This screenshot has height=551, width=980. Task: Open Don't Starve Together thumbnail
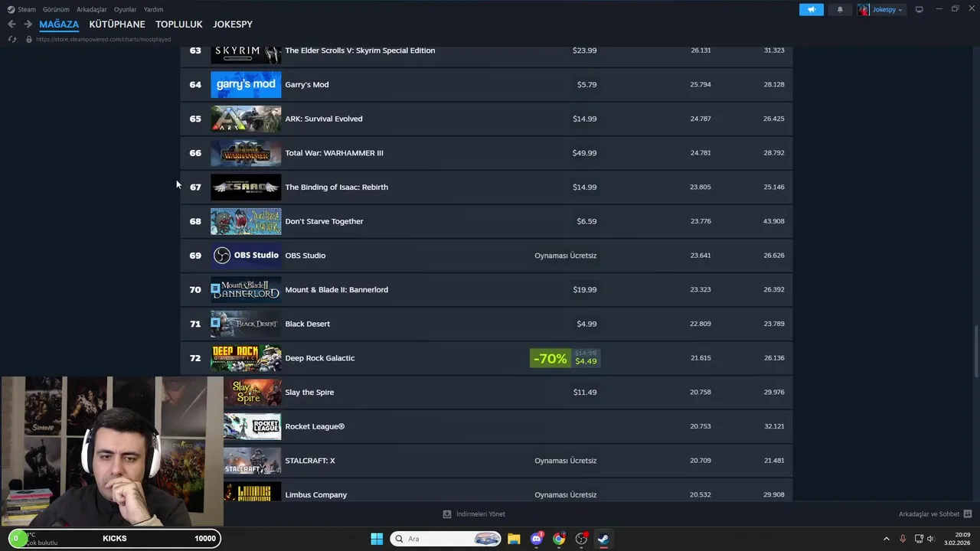pyautogui.click(x=246, y=221)
